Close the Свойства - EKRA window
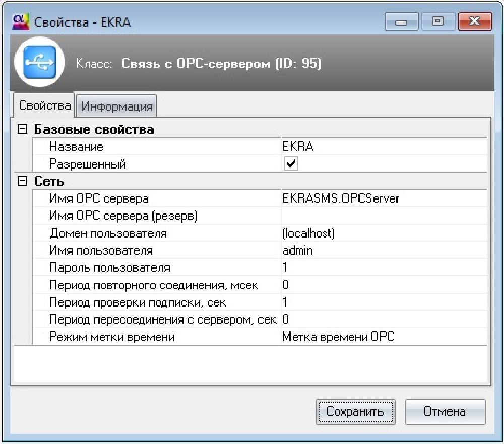This screenshot has height=444, width=504. [475, 22]
